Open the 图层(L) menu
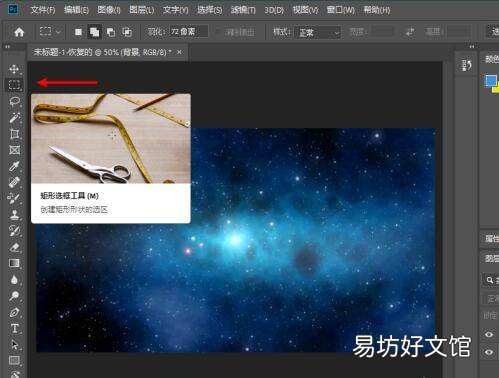This screenshot has height=378, width=499. pyautogui.click(x=142, y=10)
